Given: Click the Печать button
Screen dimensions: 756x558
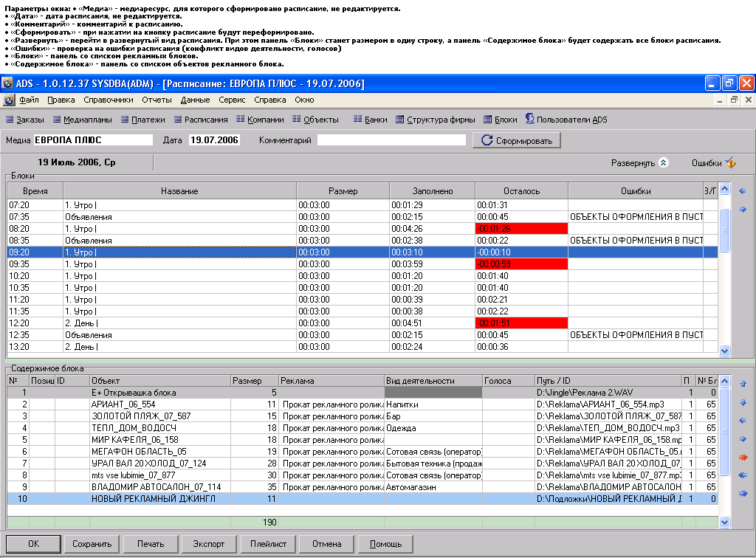Looking at the screenshot, I should pyautogui.click(x=151, y=544).
